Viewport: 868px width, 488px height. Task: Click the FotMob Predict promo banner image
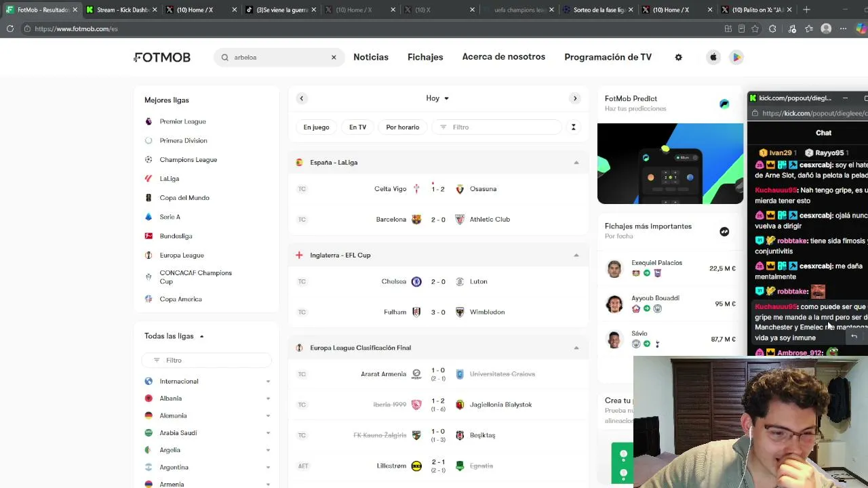pos(670,163)
